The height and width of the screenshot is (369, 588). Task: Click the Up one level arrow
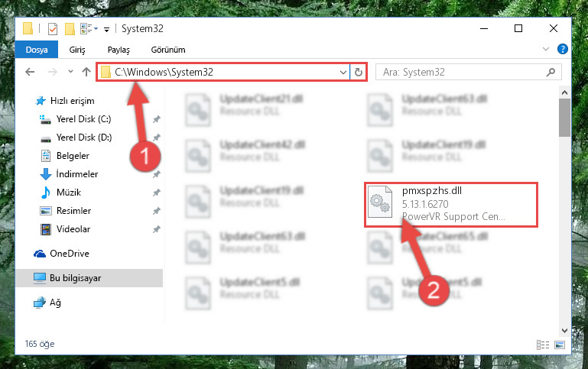(86, 72)
